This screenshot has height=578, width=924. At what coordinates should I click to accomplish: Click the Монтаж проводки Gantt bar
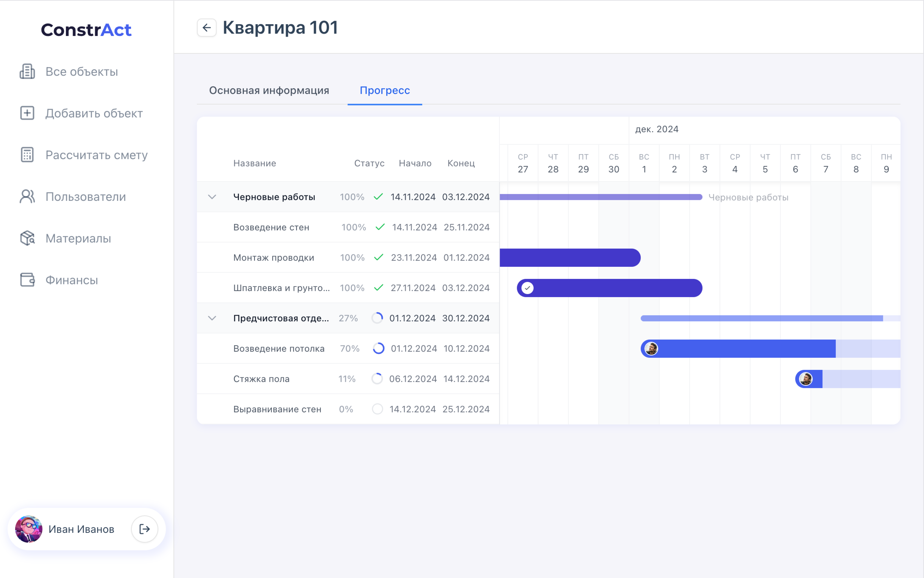pos(570,257)
